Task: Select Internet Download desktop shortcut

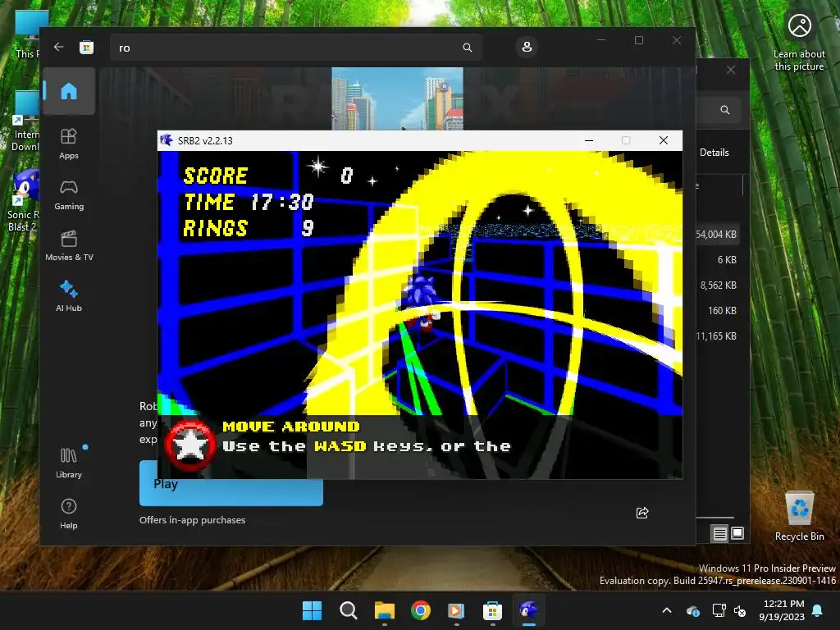Action: (25, 122)
